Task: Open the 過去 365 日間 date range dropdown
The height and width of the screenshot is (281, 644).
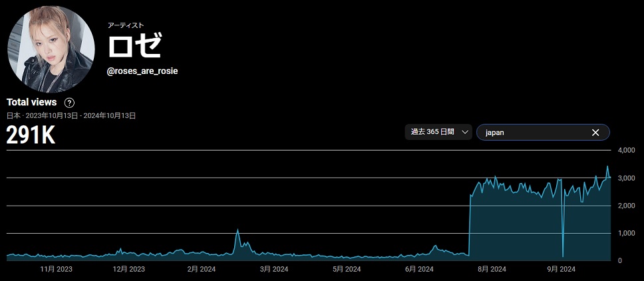Action: coord(438,132)
